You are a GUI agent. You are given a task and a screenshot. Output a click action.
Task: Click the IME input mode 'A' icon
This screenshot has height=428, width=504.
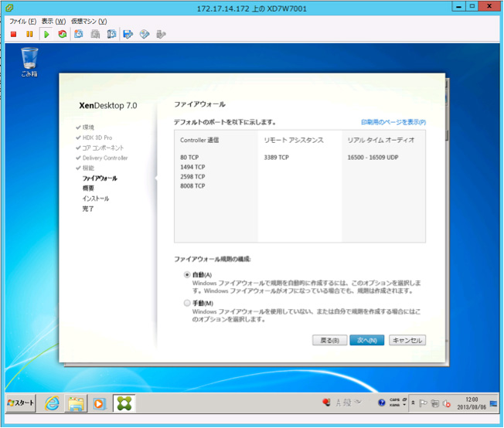[x=338, y=403]
